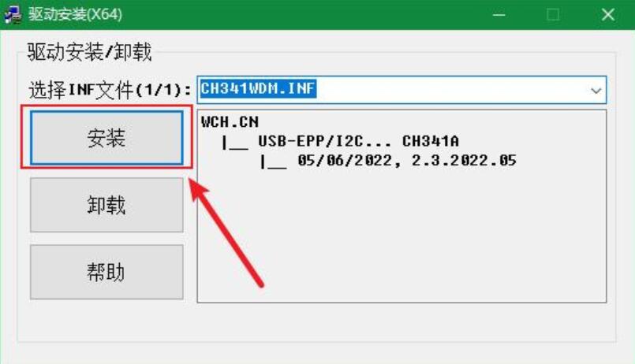635x364 pixels.
Task: Open the CH341WDM.INF combo box
Action: [x=402, y=89]
